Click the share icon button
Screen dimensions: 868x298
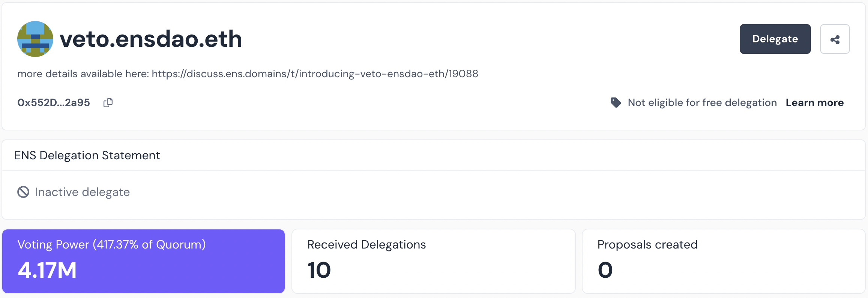(x=835, y=39)
